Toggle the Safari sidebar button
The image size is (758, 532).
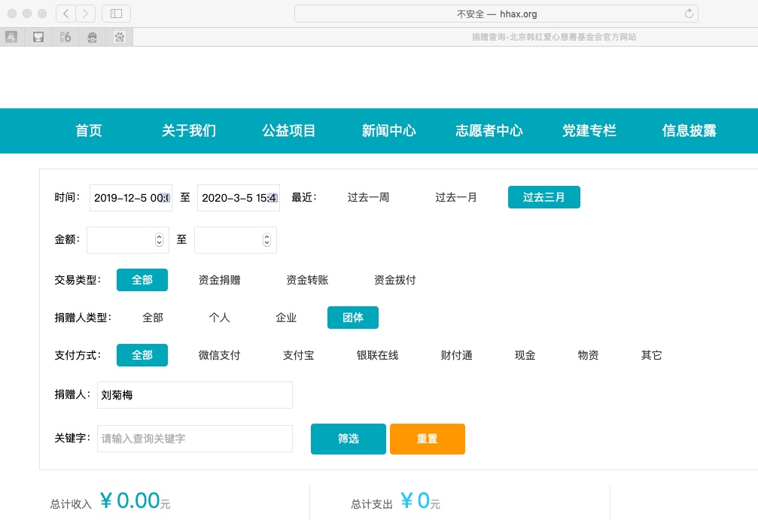[116, 14]
